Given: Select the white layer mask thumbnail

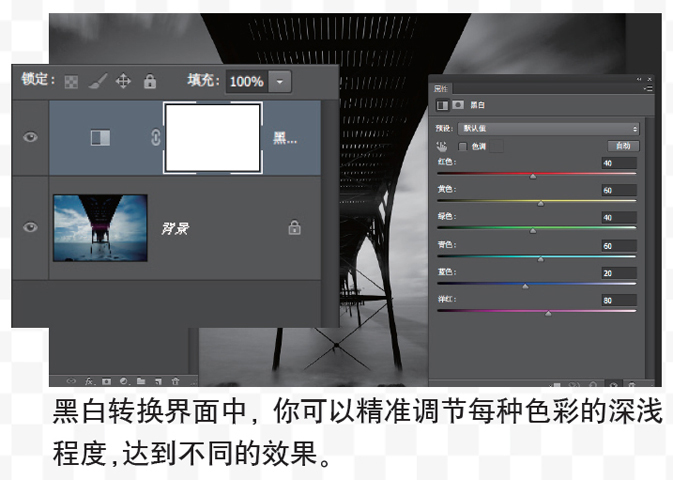Looking at the screenshot, I should 213,138.
